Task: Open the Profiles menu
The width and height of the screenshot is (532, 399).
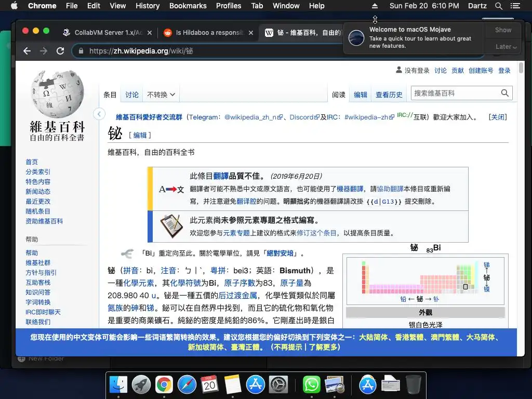Action: tap(229, 6)
